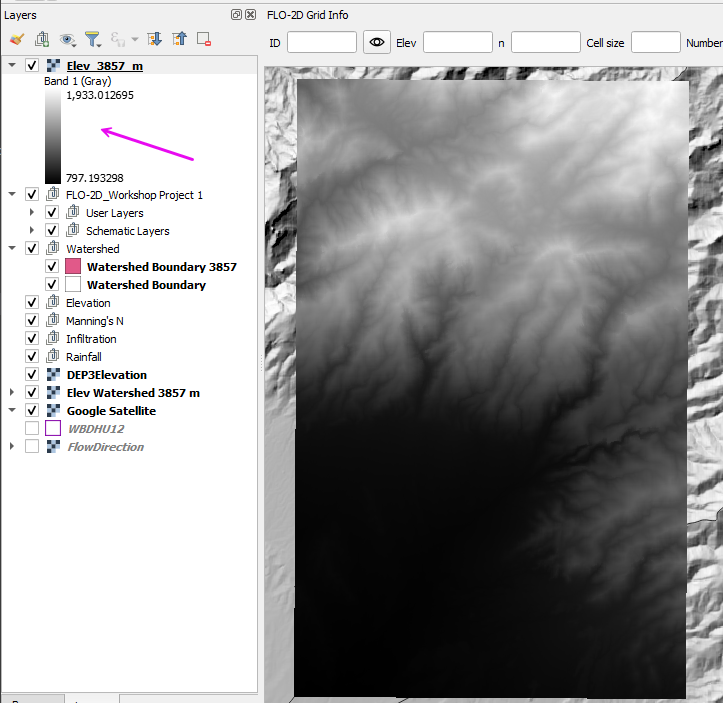This screenshot has width=723, height=703.
Task: Toggle visibility of Manning's N layer
Action: (32, 321)
